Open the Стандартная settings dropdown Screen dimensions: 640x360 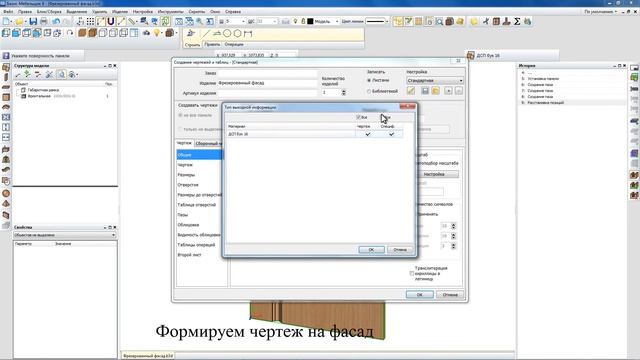click(435, 80)
